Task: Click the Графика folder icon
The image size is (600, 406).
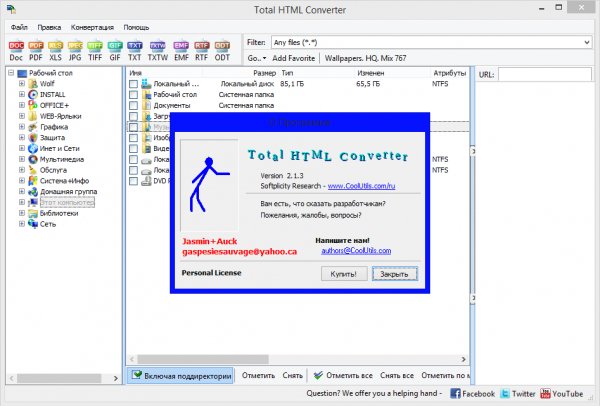Action: (33, 127)
